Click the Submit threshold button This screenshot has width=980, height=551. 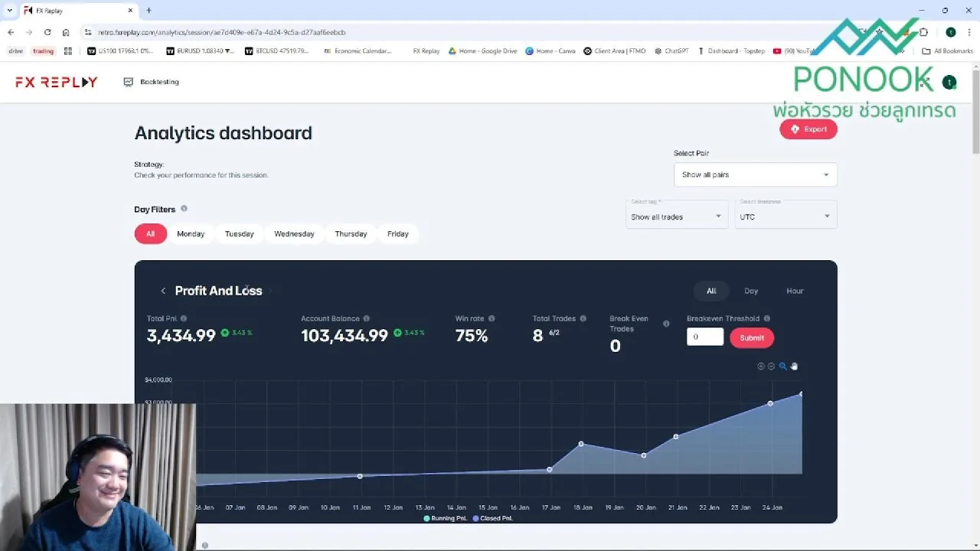coord(752,337)
